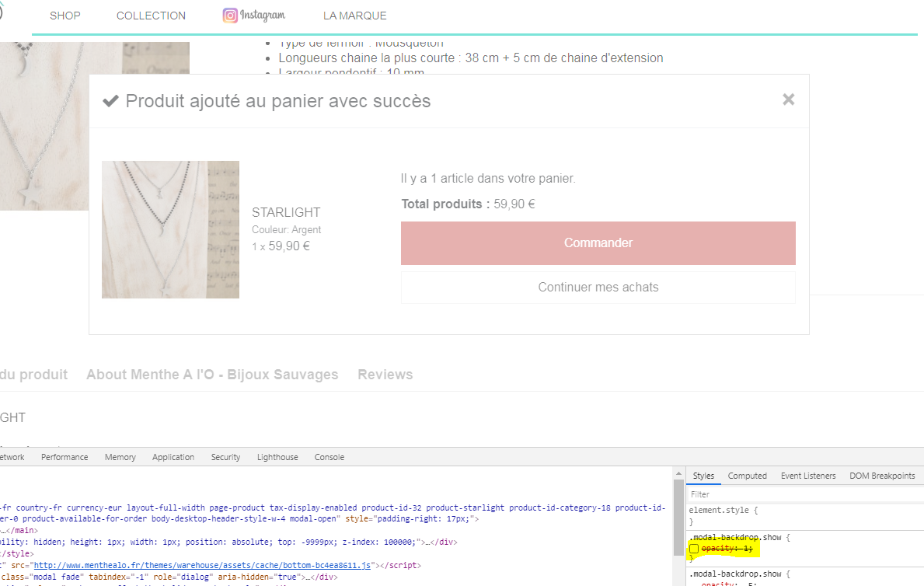Image resolution: width=924 pixels, height=586 pixels.
Task: Select the modal fade div line
Action: coord(169,577)
